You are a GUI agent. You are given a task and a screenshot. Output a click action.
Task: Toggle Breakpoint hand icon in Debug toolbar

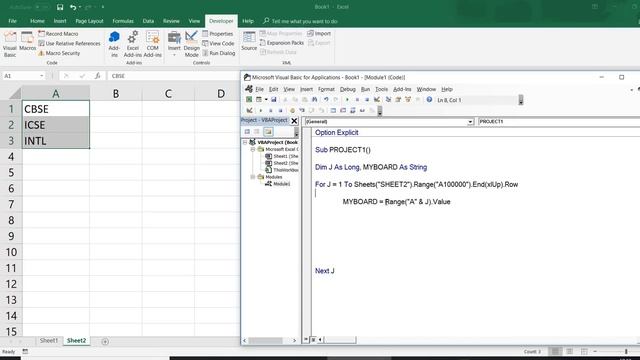point(292,110)
